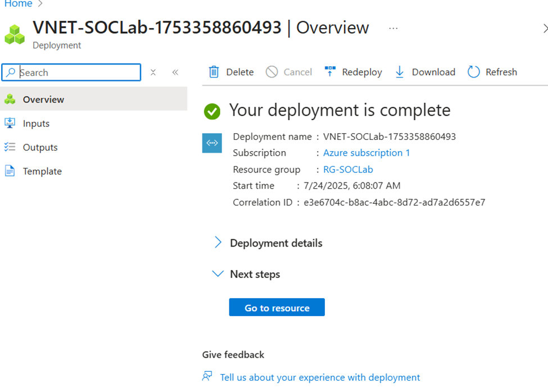Click the Refresh circular arrow icon

point(474,72)
